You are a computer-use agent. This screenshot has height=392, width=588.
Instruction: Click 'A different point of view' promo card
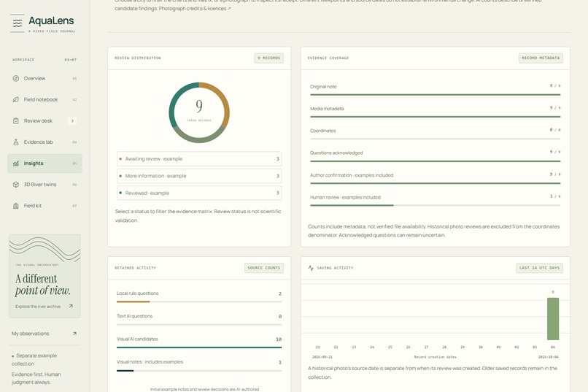pyautogui.click(x=45, y=277)
